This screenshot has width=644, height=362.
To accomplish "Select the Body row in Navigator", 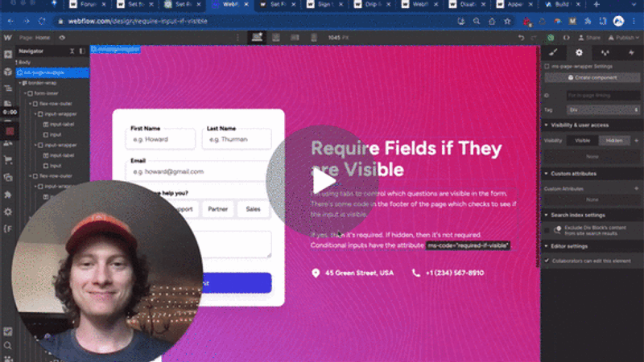I will (x=52, y=63).
